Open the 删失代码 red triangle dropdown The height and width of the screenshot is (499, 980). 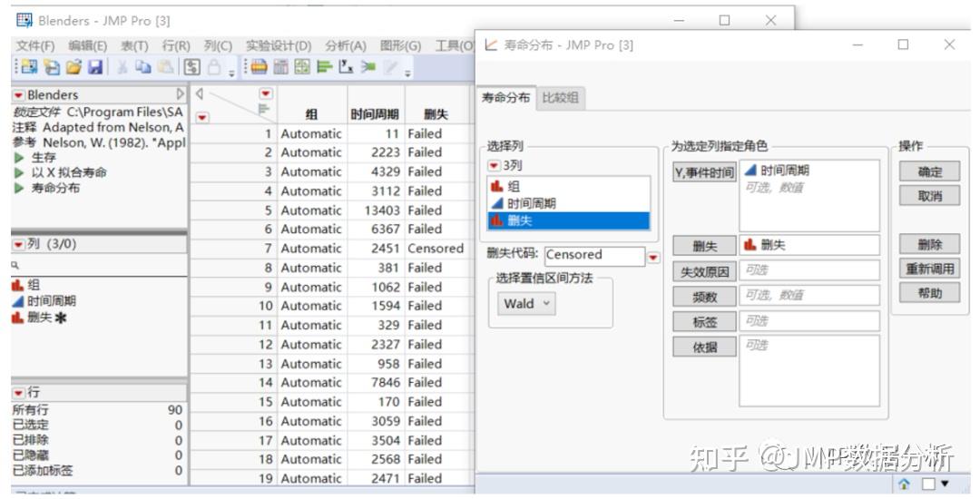653,257
